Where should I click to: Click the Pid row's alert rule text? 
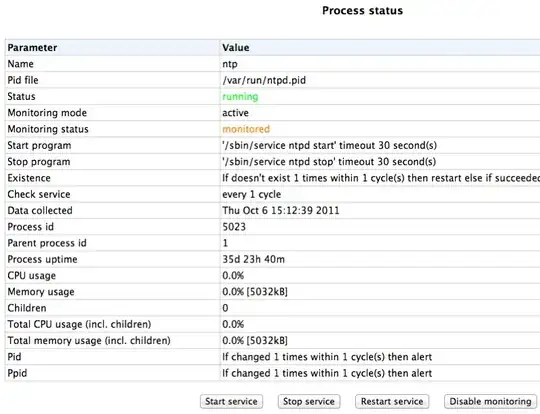[x=327, y=357]
